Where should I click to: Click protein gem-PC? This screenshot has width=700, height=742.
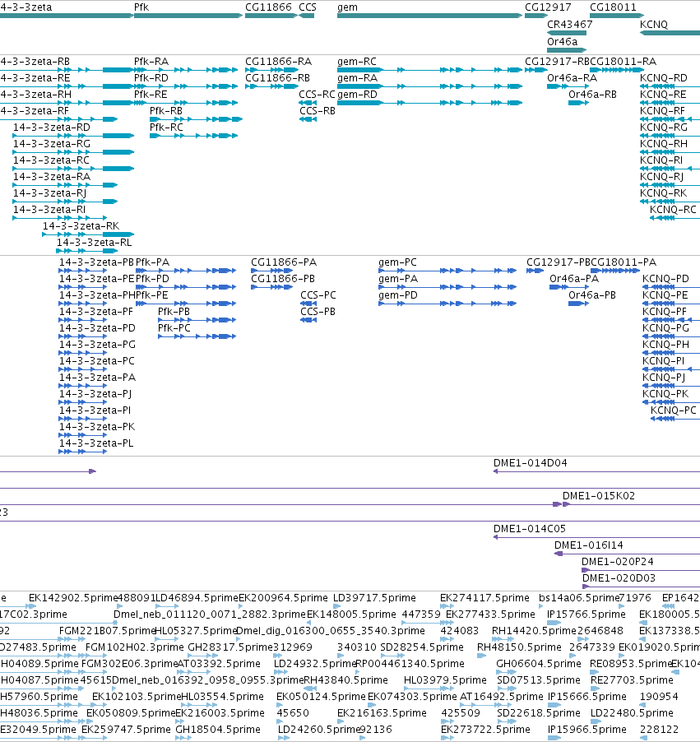[x=397, y=262]
